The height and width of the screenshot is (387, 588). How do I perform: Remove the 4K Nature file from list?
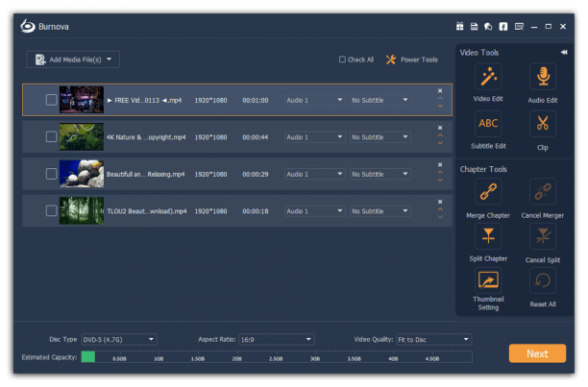(440, 128)
